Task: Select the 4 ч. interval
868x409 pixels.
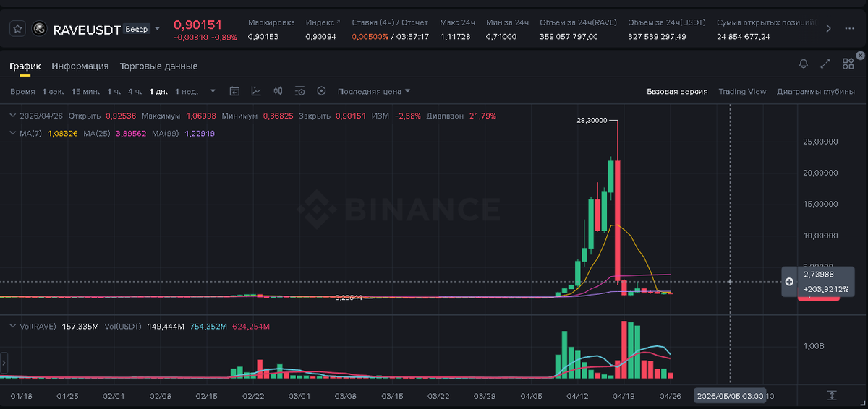Action: pyautogui.click(x=135, y=92)
